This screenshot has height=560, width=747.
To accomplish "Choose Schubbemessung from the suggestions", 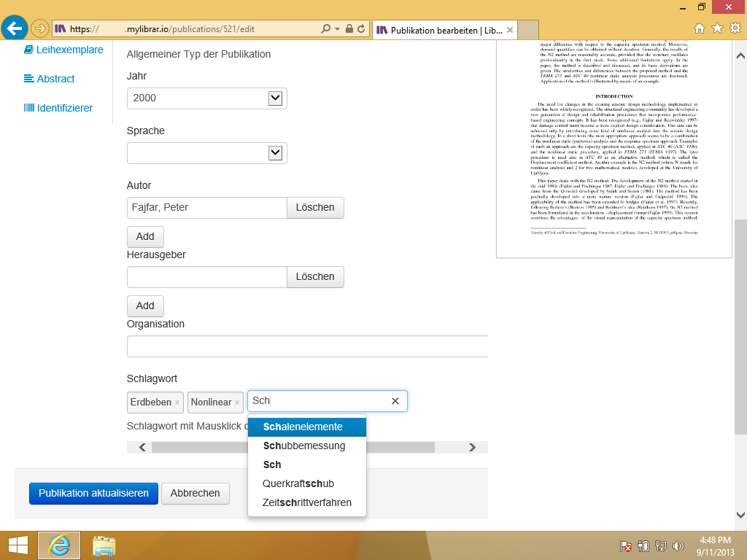I will (304, 446).
